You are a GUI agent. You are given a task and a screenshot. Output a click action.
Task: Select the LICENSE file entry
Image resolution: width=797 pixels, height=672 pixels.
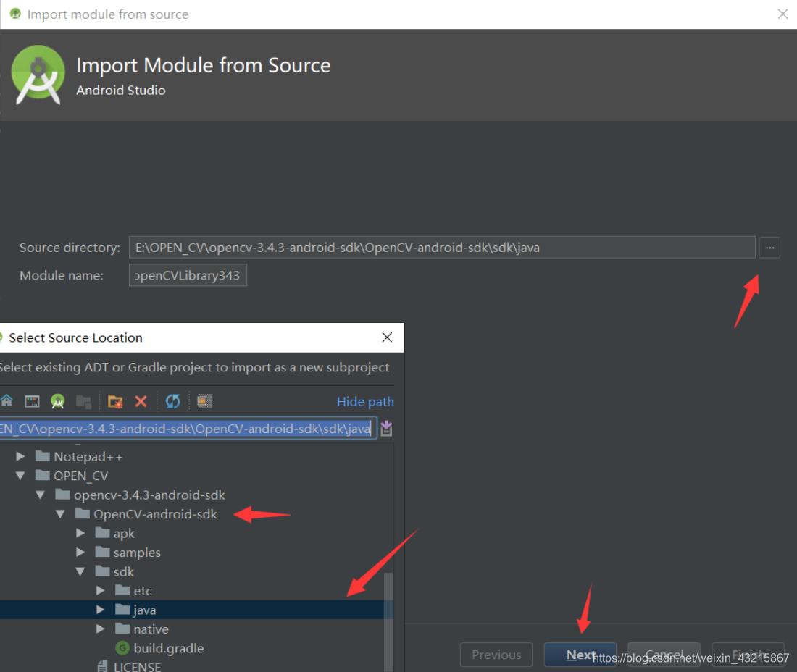(130, 666)
